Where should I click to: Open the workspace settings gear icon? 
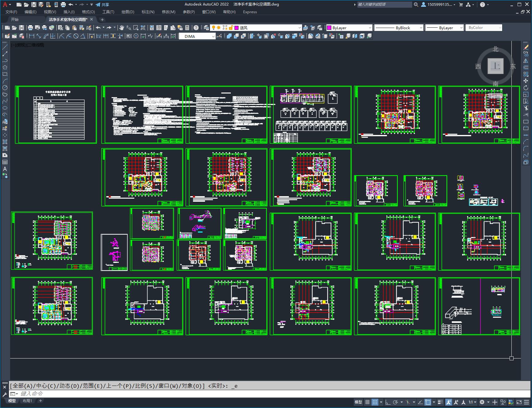pos(482,402)
